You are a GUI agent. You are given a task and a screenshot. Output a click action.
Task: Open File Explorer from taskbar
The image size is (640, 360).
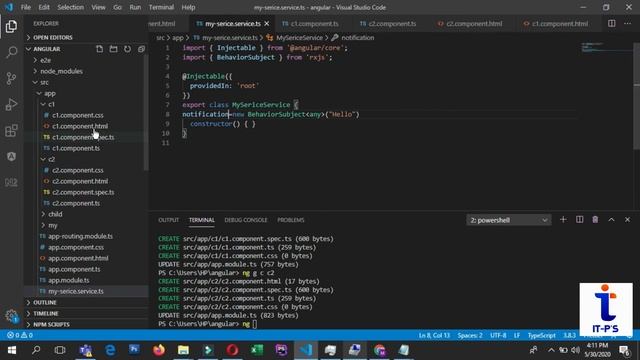[x=183, y=350]
